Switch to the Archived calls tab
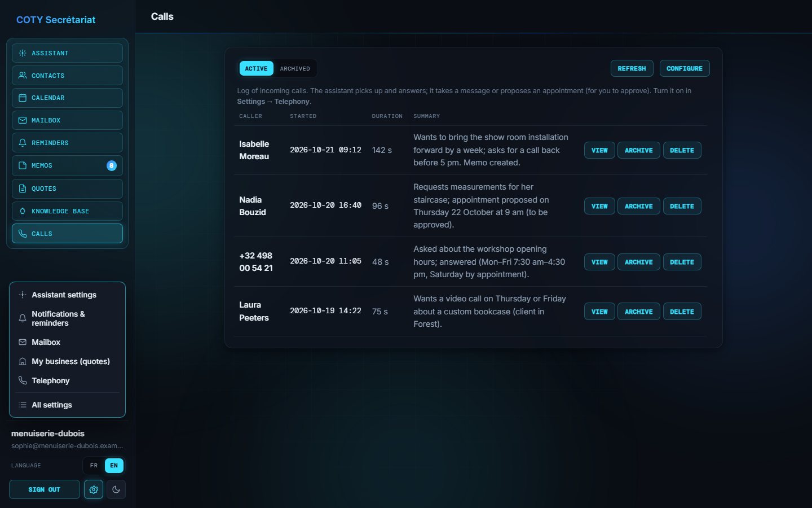 click(x=295, y=68)
